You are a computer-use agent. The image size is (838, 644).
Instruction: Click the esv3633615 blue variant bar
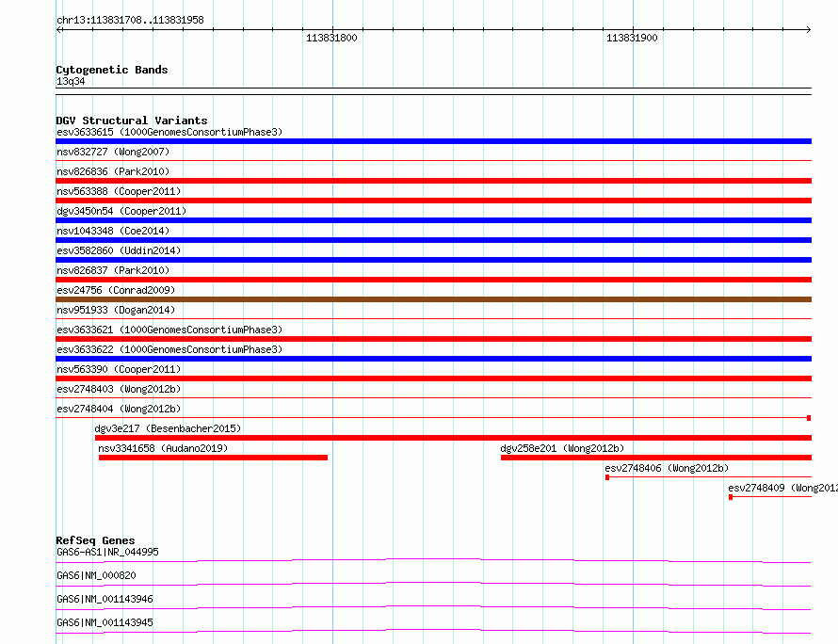coord(433,141)
